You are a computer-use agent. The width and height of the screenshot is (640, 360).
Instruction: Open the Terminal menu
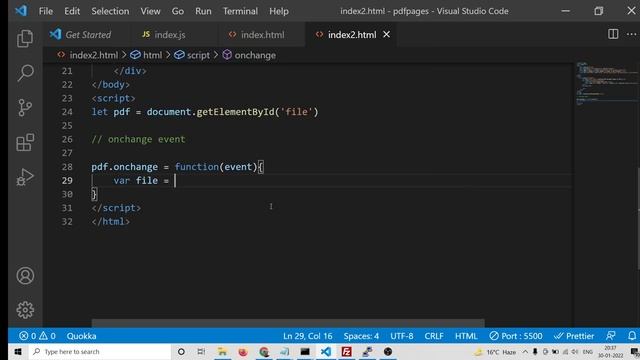tap(240, 11)
